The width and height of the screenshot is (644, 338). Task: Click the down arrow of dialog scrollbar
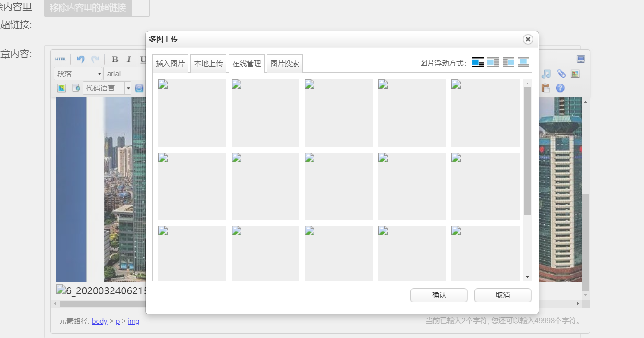click(x=527, y=277)
